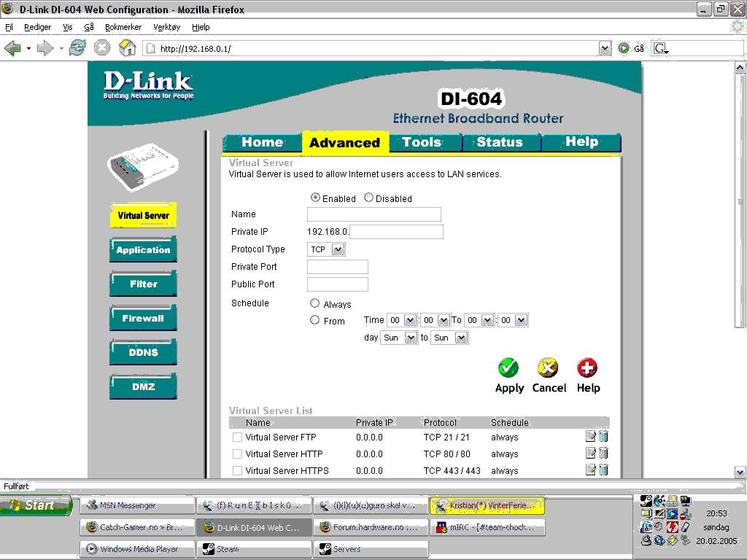Delete the Virtual Server FTP entry
The image size is (747, 560).
click(603, 436)
